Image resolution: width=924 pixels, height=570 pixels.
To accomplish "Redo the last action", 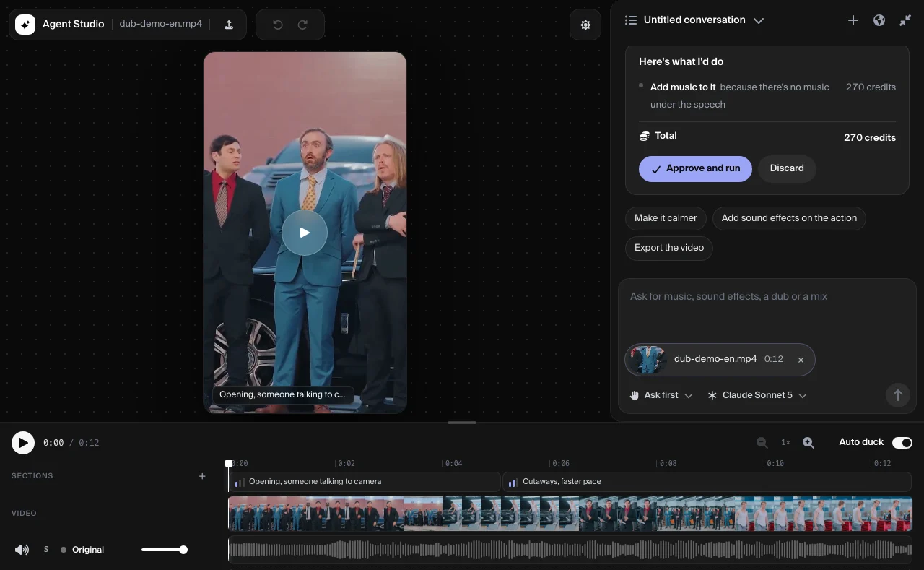I will (303, 25).
